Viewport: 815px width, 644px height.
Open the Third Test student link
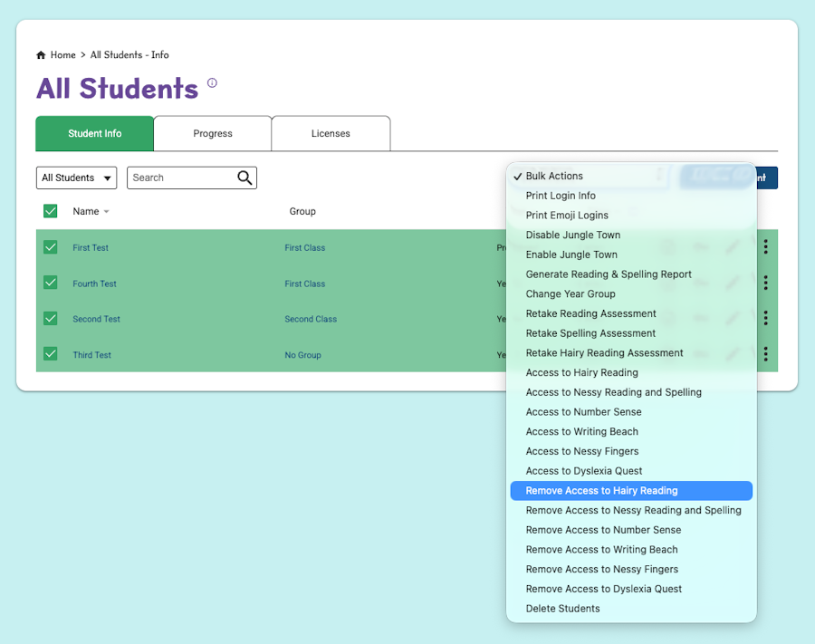tap(92, 355)
